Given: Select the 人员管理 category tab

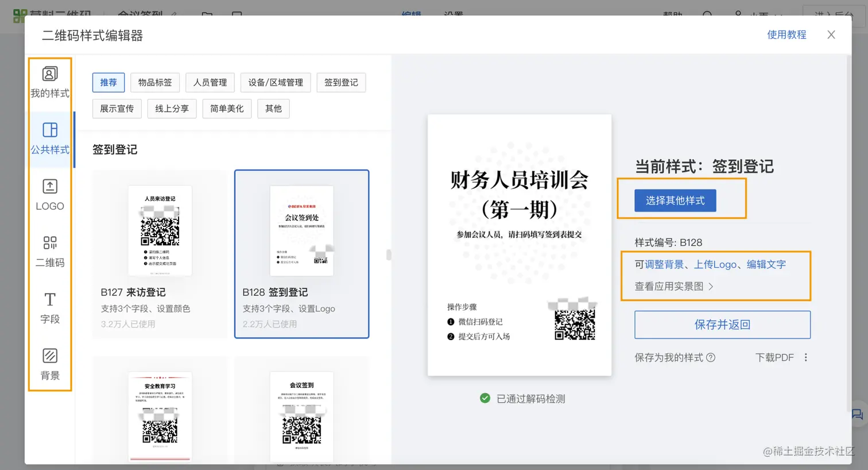Looking at the screenshot, I should coord(210,83).
